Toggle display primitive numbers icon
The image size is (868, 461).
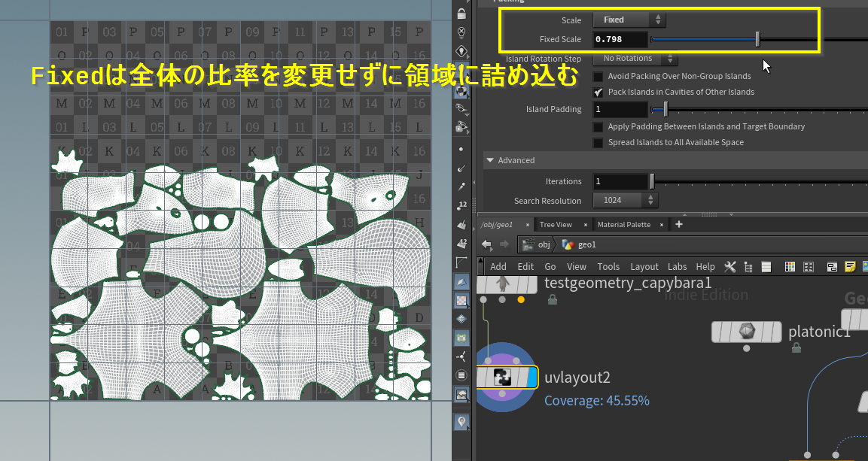[461, 243]
